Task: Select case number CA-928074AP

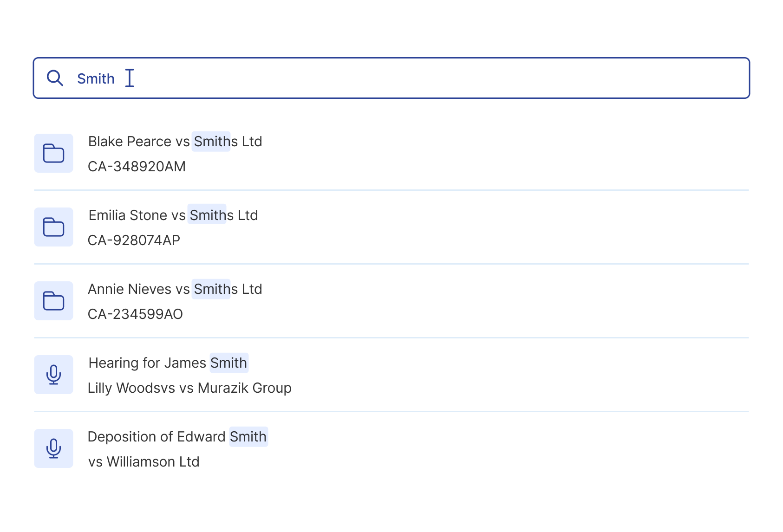Action: (x=134, y=240)
